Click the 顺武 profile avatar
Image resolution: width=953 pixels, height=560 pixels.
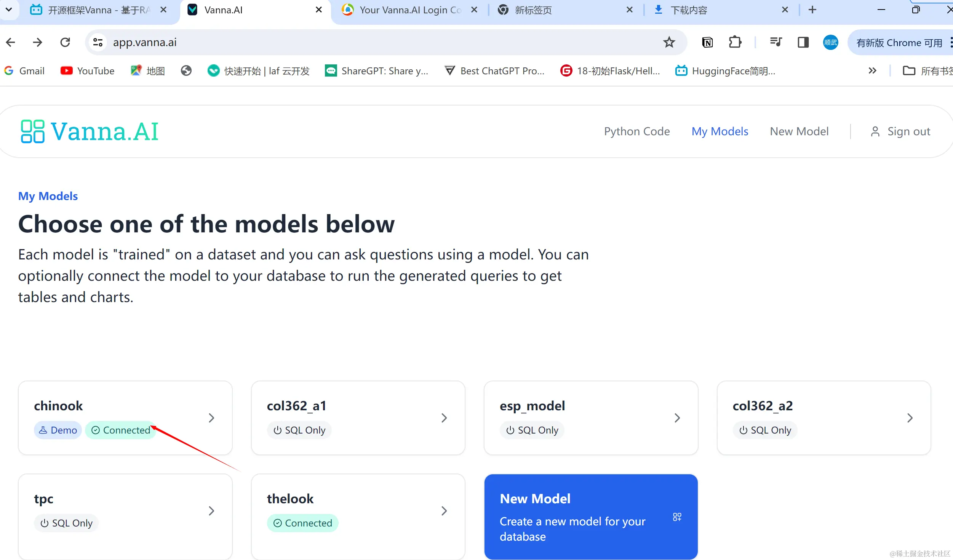click(830, 42)
